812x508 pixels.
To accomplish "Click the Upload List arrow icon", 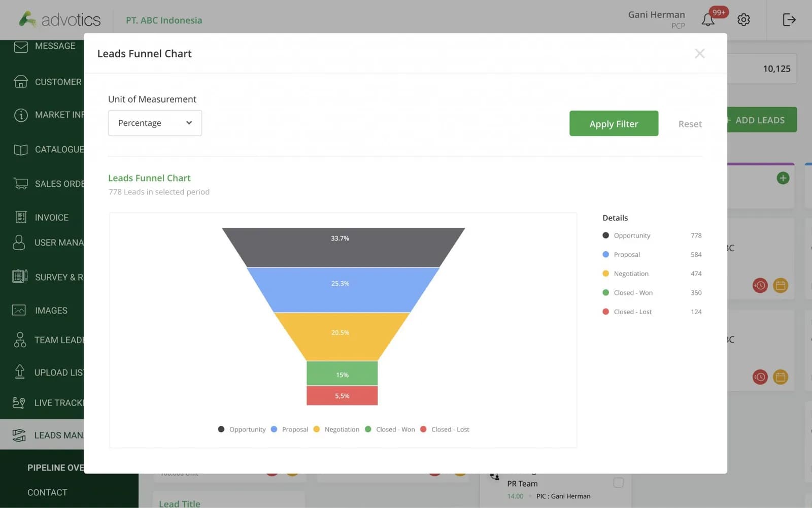I will coord(20,372).
